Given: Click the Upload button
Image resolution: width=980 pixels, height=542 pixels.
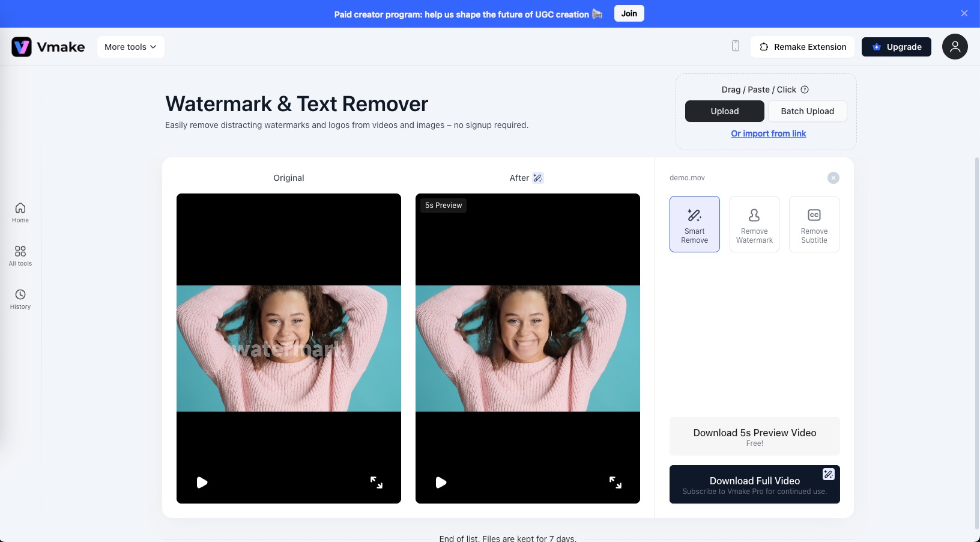Looking at the screenshot, I should coord(724,111).
